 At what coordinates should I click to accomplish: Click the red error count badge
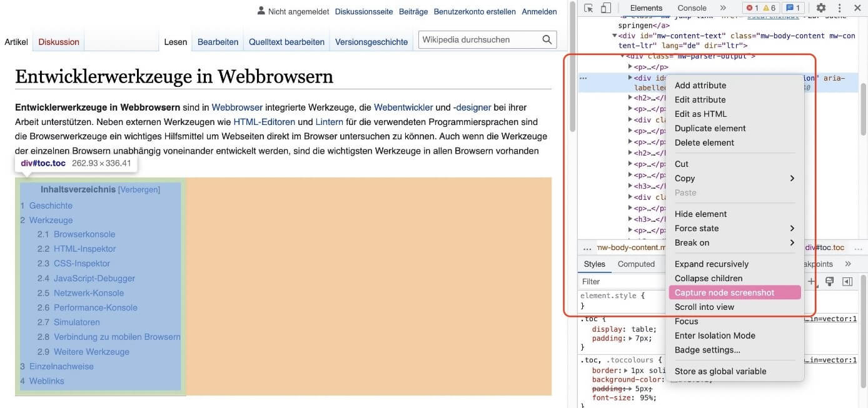click(752, 8)
